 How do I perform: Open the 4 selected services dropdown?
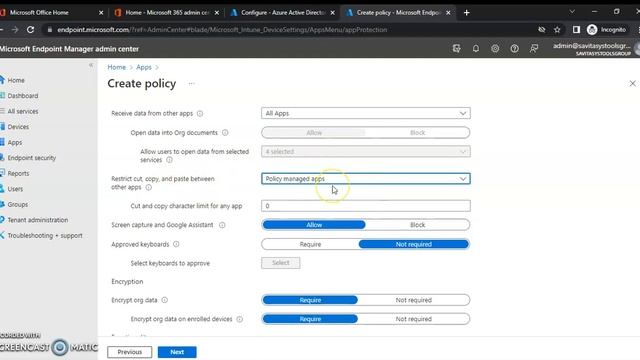[366, 151]
